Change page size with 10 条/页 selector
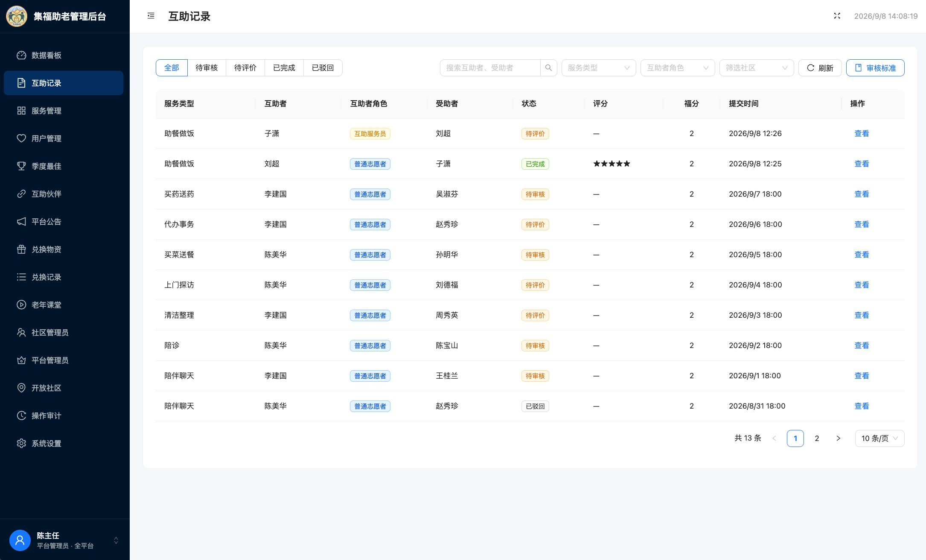The width and height of the screenshot is (926, 560). [x=879, y=438]
